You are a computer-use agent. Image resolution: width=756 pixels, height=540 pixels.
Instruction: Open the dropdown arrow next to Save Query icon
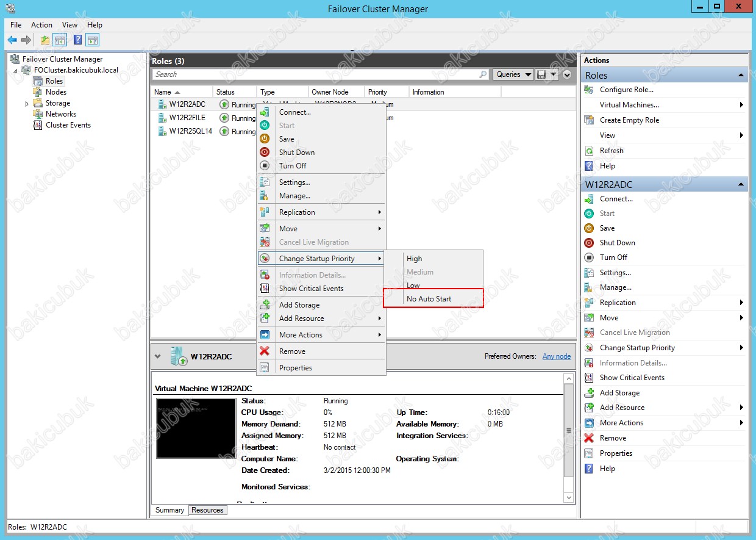[x=554, y=74]
